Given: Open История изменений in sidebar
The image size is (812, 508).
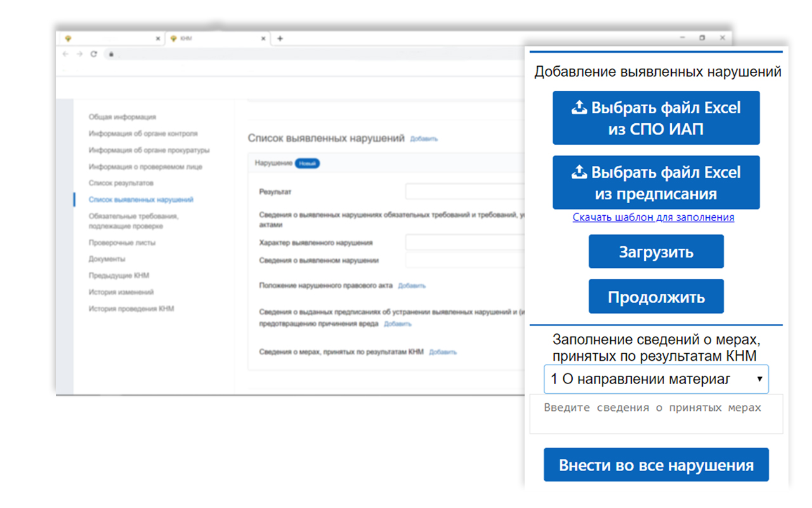Looking at the screenshot, I should click(x=121, y=292).
